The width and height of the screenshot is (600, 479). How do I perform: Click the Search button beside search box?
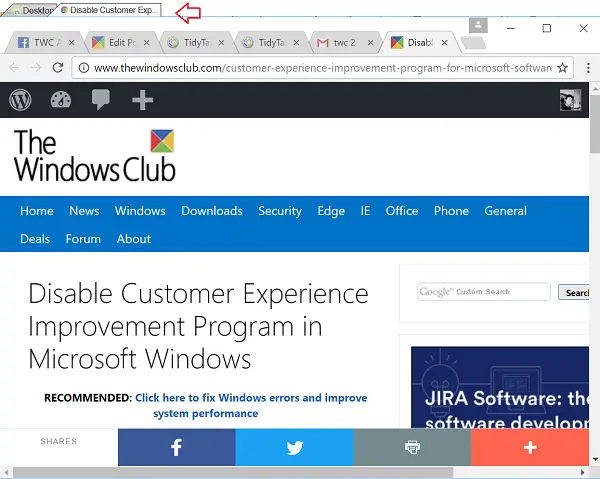(574, 292)
